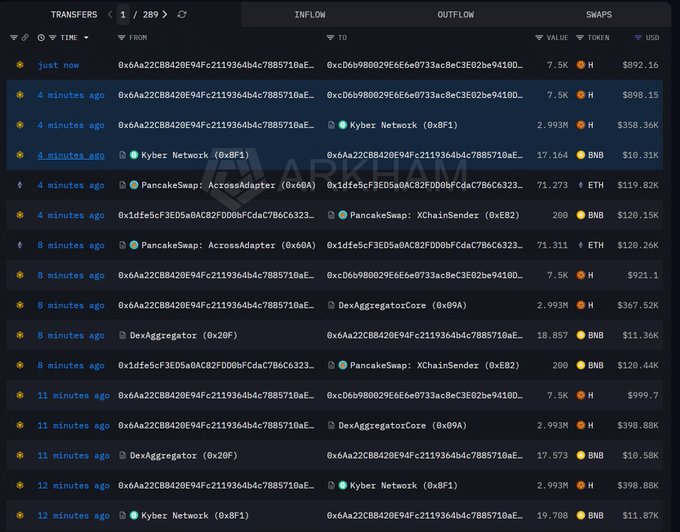This screenshot has height=532, width=680.
Task: Click the PancakeSwap logo in the $119.82K row
Action: [x=134, y=185]
